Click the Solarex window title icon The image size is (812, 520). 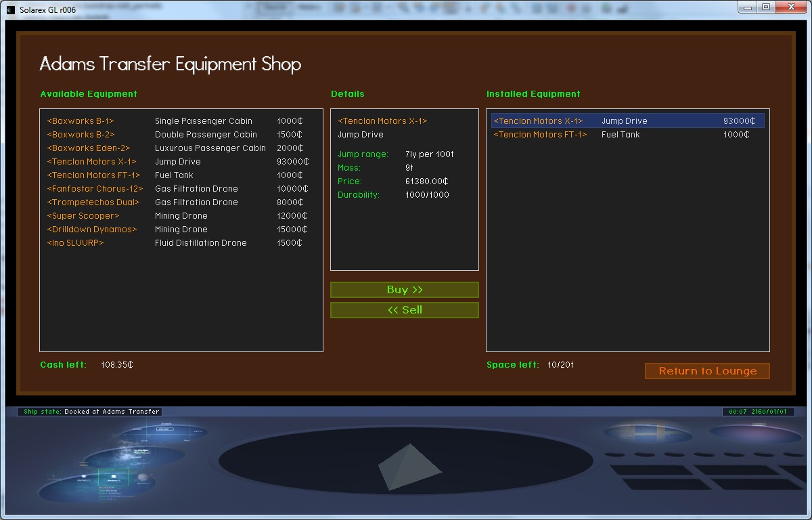[10, 9]
